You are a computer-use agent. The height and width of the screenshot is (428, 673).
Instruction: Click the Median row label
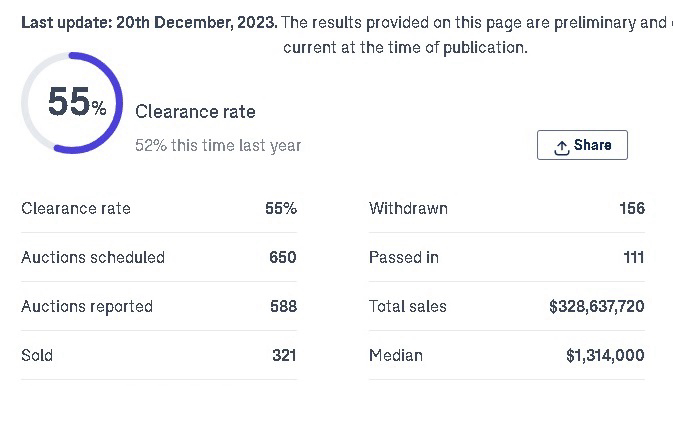[x=396, y=355]
